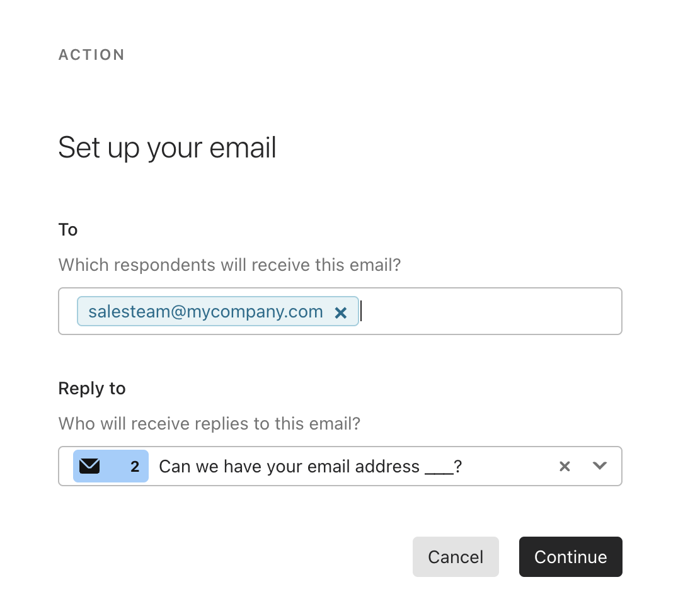Click the 'To' field label
The image size is (683, 616).
[x=68, y=230]
